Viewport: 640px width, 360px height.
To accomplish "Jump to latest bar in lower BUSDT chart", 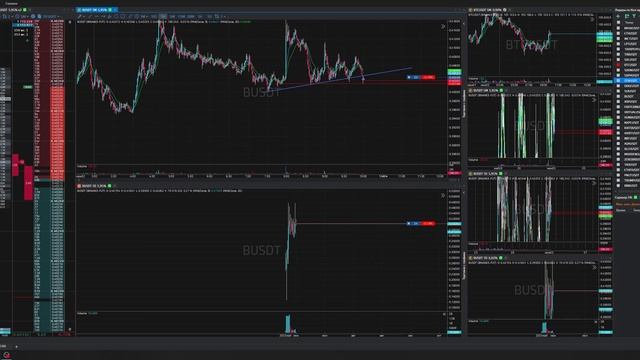I will click(443, 196).
